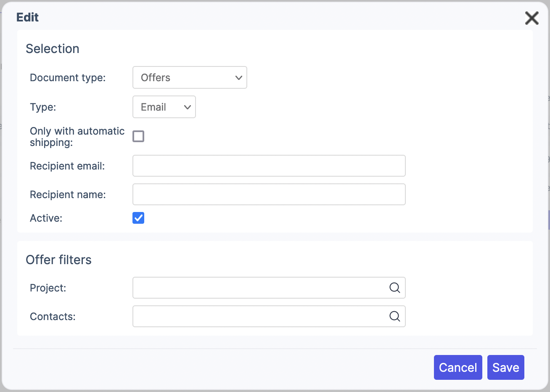Click the Selection section heading
Screen dimensions: 550x392
[x=53, y=49]
